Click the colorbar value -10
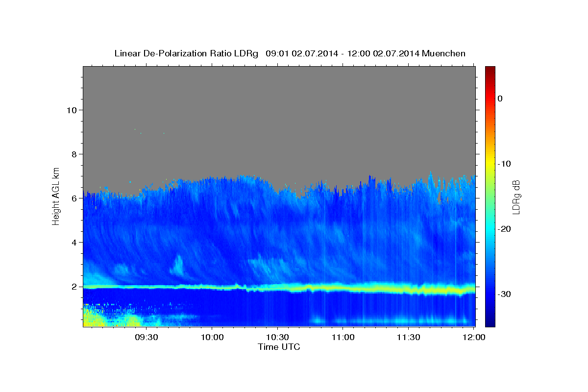 click(504, 164)
